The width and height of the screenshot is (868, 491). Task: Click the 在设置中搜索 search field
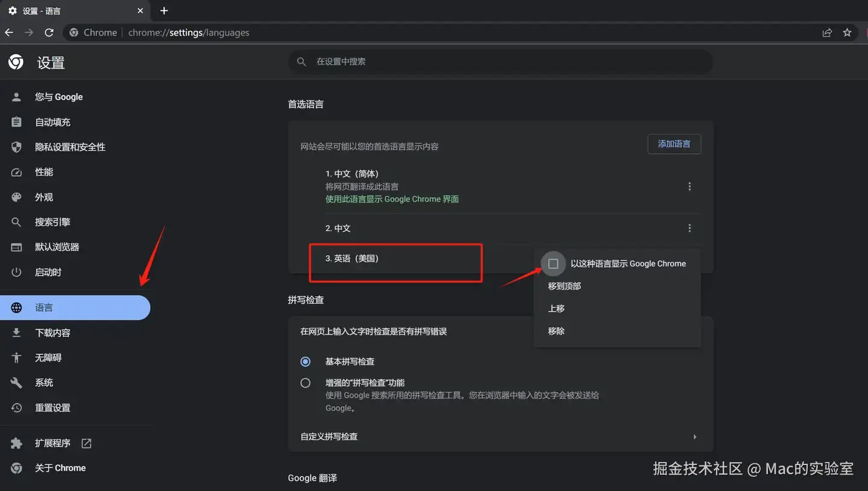(500, 62)
